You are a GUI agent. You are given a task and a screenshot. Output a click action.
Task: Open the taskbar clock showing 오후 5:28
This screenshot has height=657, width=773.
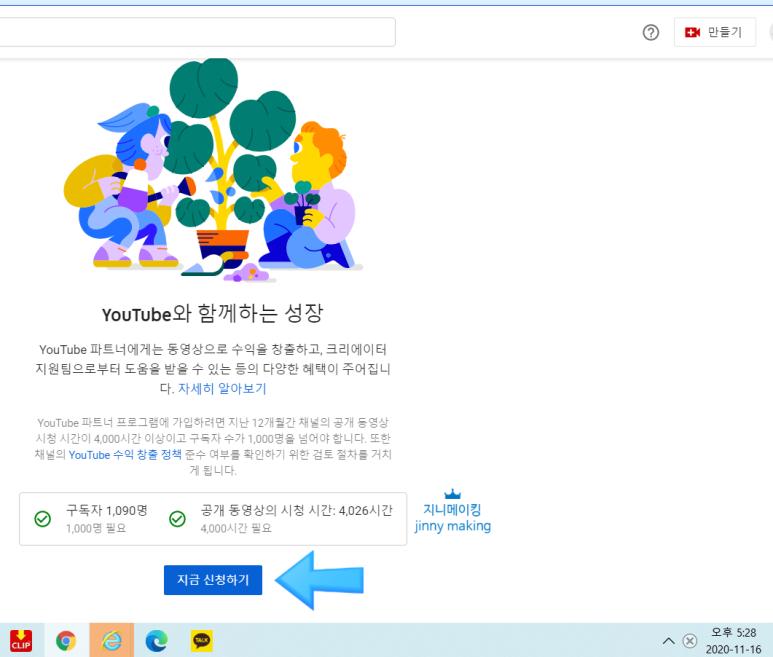pos(734,641)
